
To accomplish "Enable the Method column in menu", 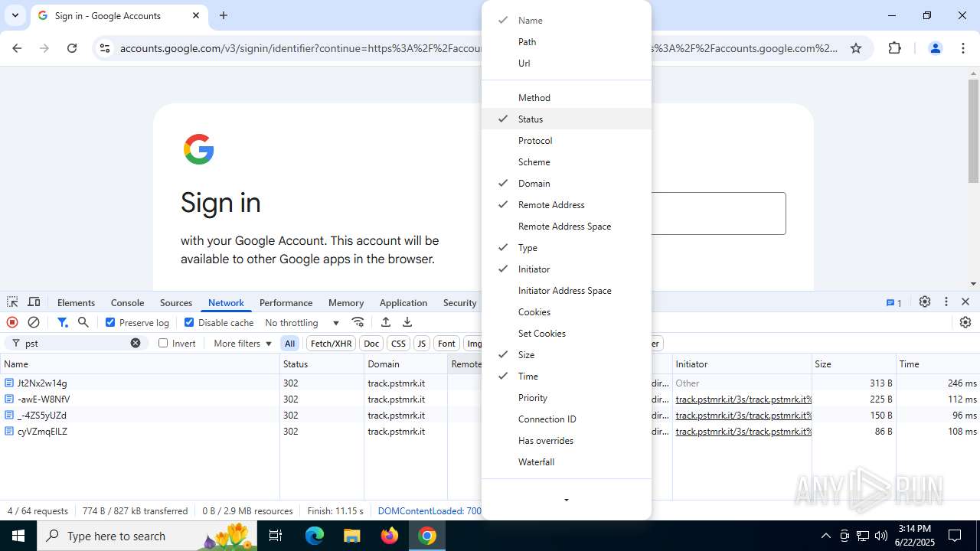I will 567,98.
